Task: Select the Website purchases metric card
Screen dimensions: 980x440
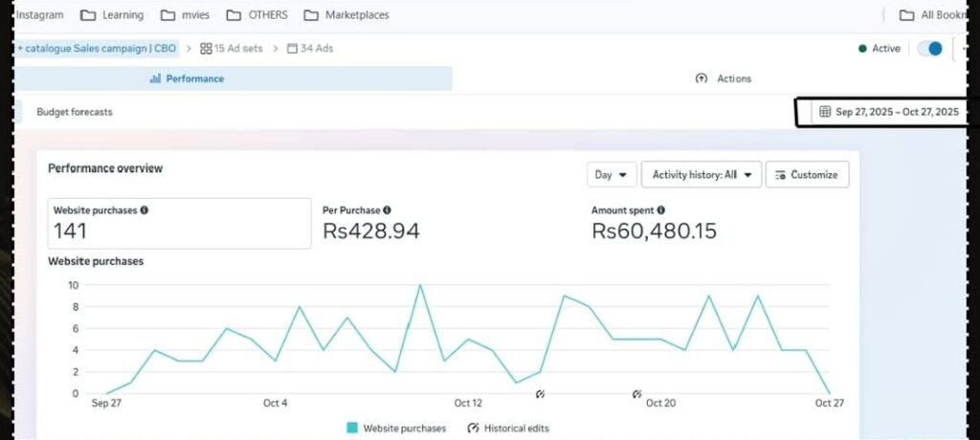Action: click(x=179, y=223)
